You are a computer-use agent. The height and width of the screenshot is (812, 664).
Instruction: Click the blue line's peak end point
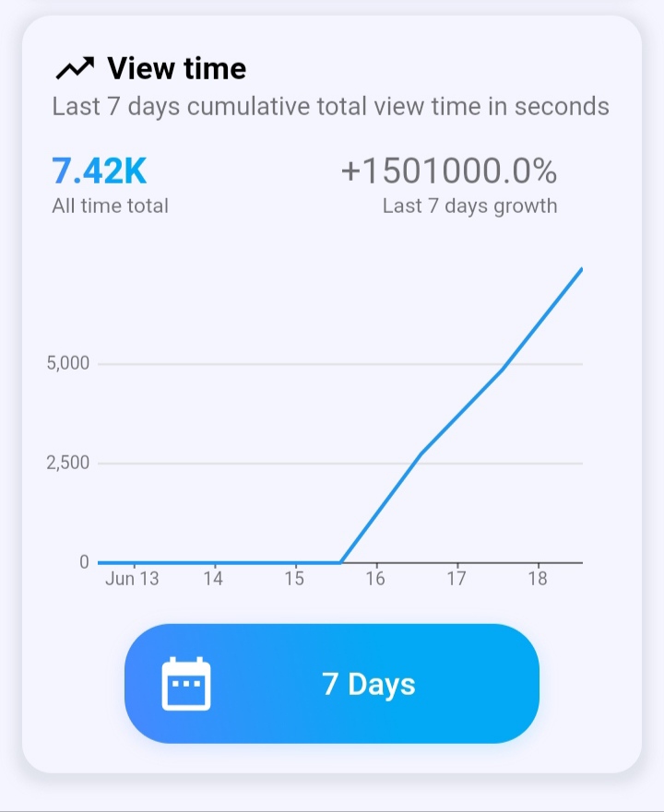click(581, 270)
